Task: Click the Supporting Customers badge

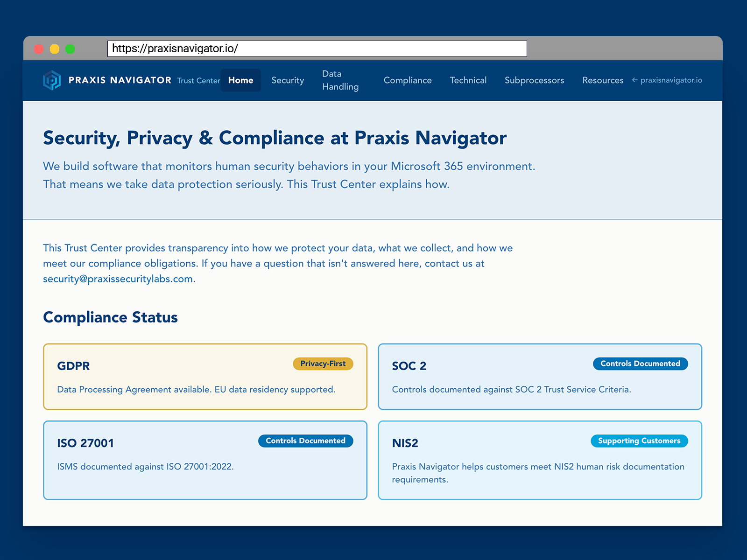Action: (x=639, y=441)
